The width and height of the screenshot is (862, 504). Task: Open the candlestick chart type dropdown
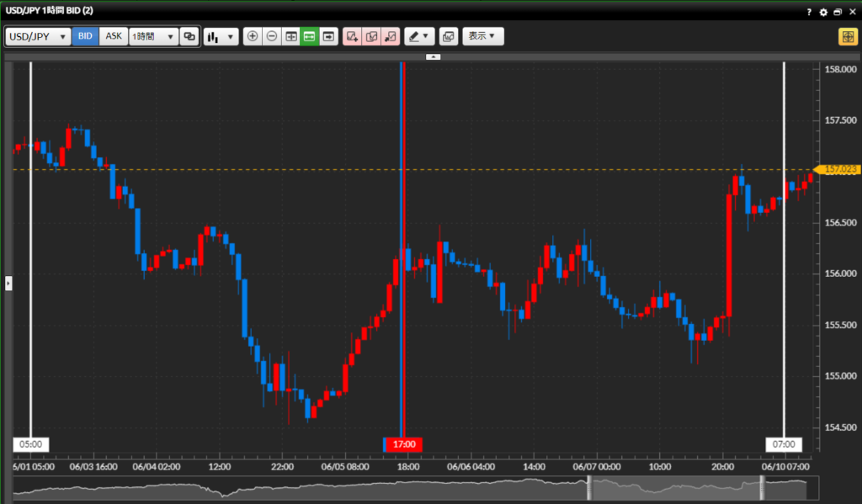tap(221, 37)
